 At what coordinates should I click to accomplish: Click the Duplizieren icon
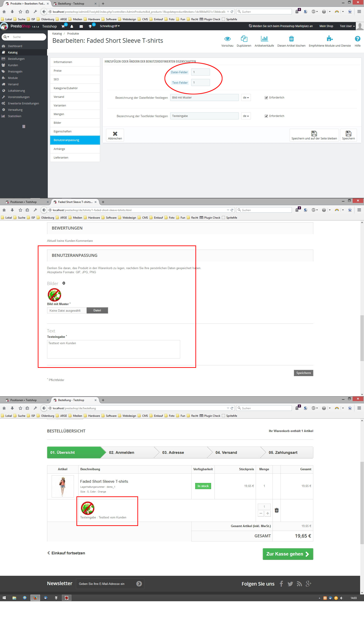pos(244,39)
